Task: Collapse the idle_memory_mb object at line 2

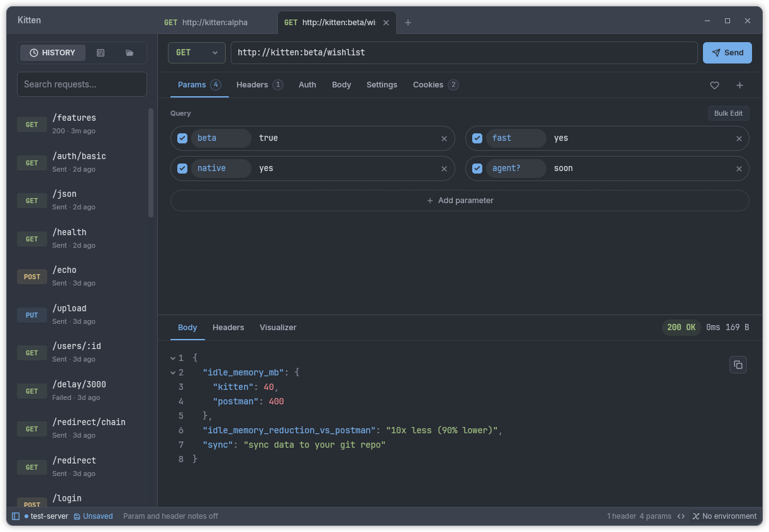Action: [x=173, y=372]
